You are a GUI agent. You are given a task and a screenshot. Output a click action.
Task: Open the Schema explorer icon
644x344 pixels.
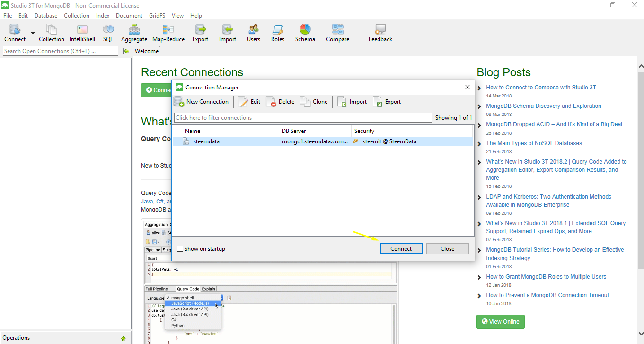(305, 33)
